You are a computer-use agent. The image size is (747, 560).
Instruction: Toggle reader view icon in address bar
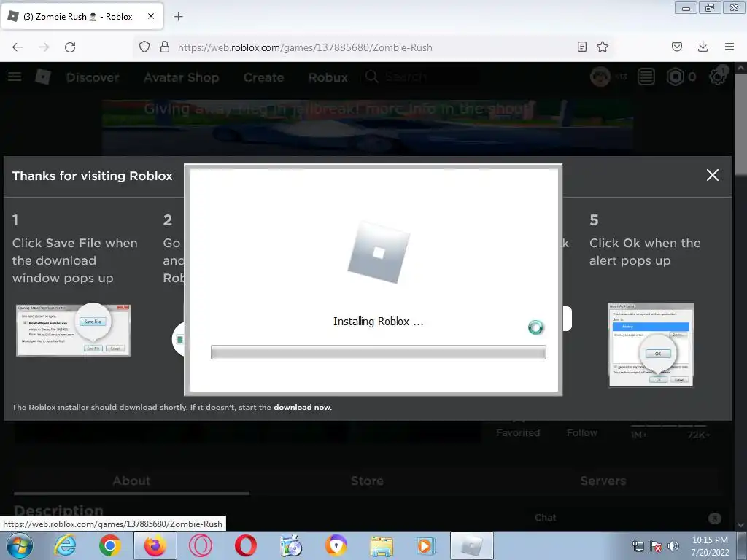pos(581,47)
